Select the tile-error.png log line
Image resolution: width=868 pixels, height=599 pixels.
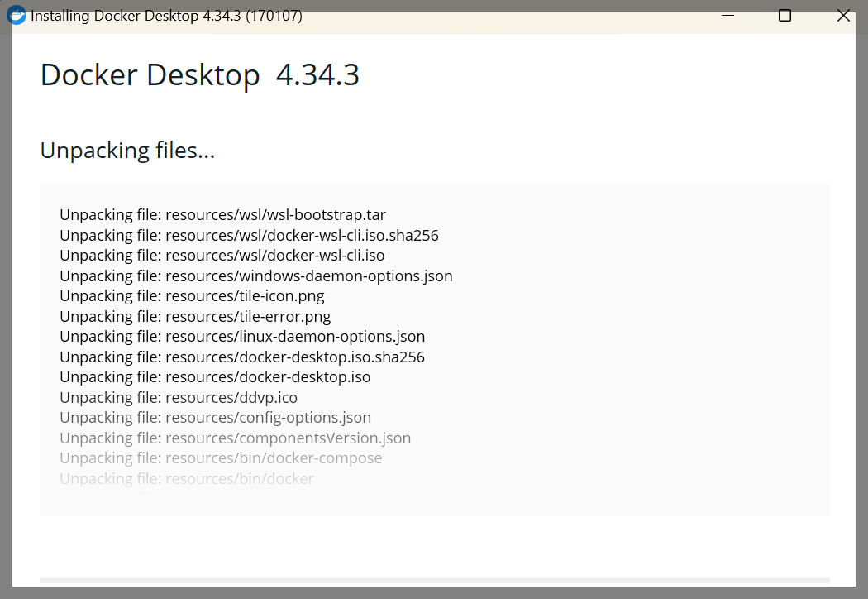coord(195,316)
